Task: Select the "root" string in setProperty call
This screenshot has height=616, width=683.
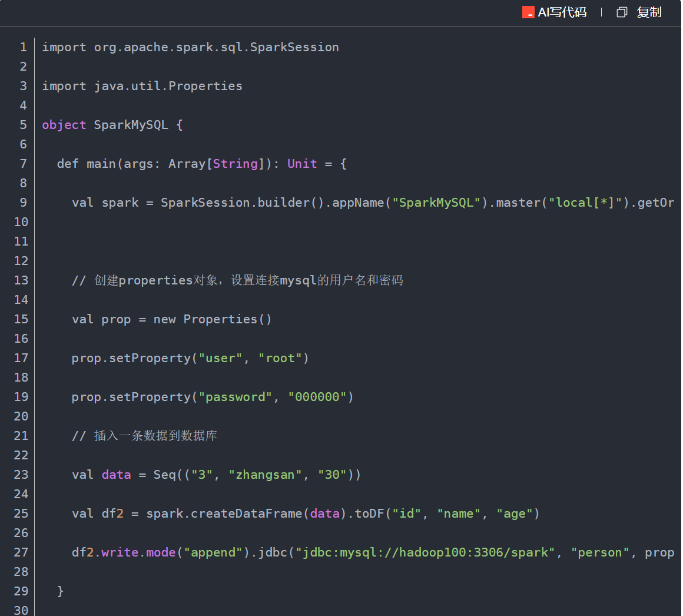Action: pos(280,358)
